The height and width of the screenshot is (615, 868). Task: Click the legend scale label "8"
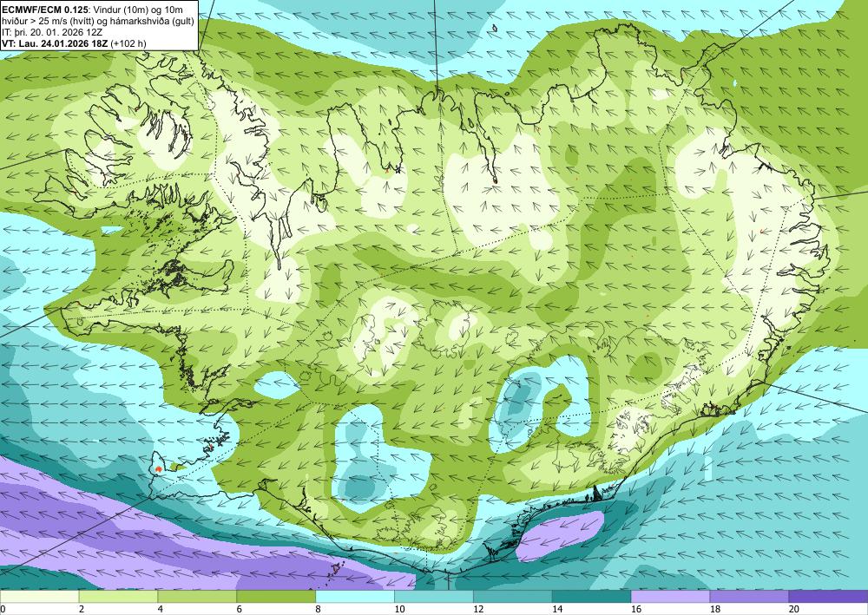coord(319,610)
